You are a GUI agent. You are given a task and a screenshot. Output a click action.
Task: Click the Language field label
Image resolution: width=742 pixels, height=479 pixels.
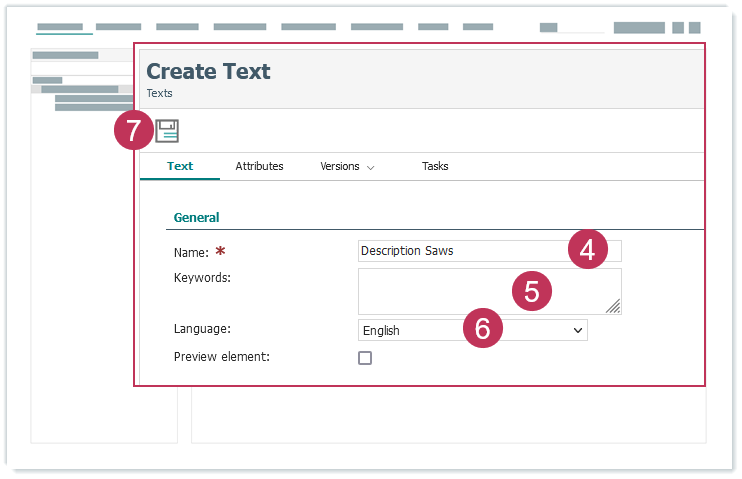point(202,328)
